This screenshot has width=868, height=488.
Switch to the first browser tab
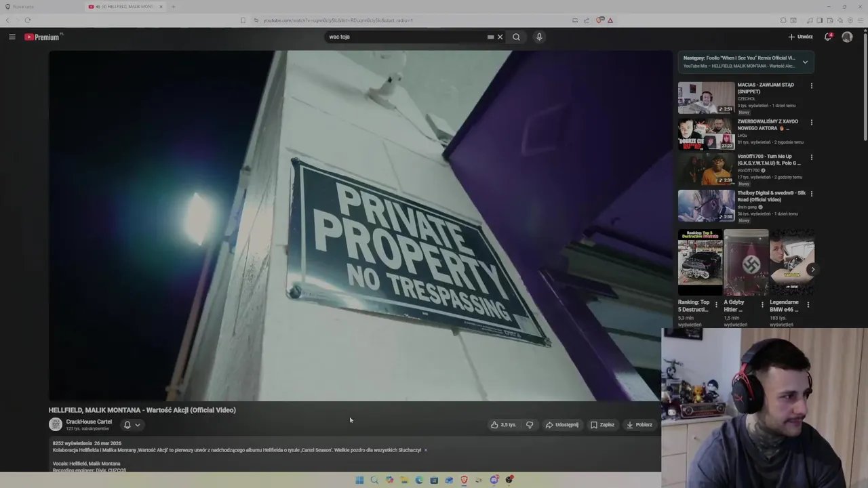click(42, 7)
